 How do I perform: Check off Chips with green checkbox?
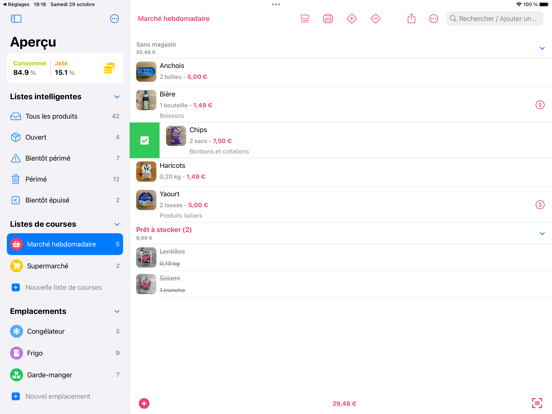click(x=144, y=140)
